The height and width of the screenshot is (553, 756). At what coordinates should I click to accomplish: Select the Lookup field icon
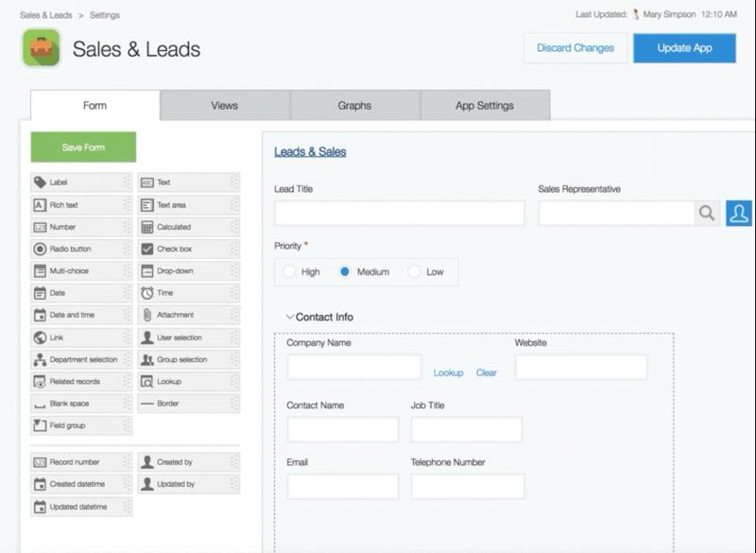(x=147, y=381)
